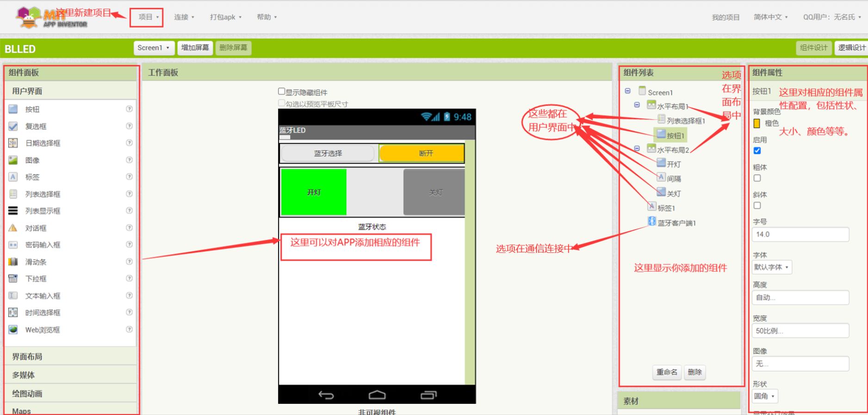Click the 蓝牙客户端1 Bluetooth icon in tree
868x415 pixels.
pyautogui.click(x=651, y=221)
